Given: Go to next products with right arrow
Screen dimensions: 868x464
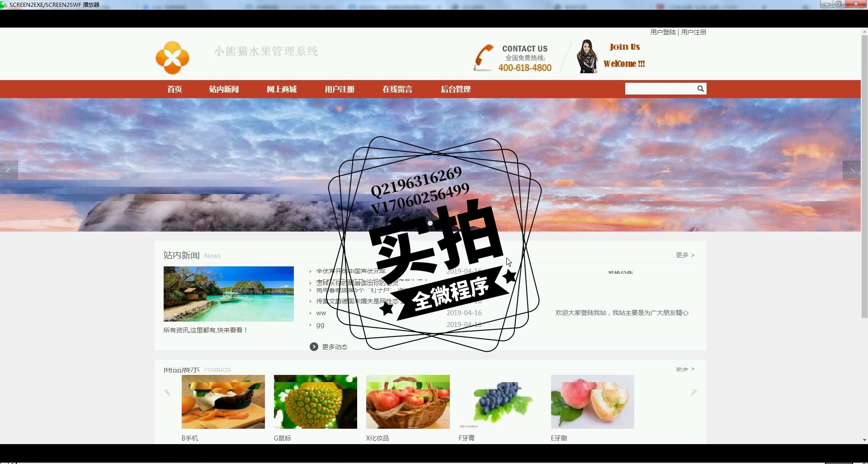Looking at the screenshot, I should (694, 392).
